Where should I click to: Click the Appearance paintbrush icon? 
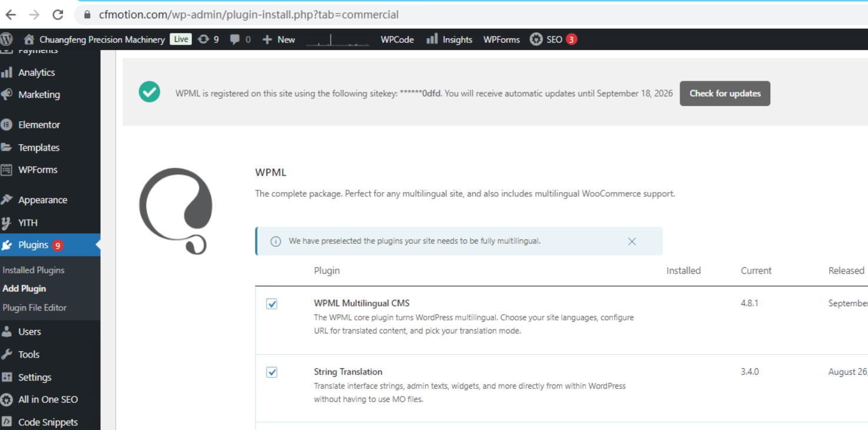coord(6,200)
